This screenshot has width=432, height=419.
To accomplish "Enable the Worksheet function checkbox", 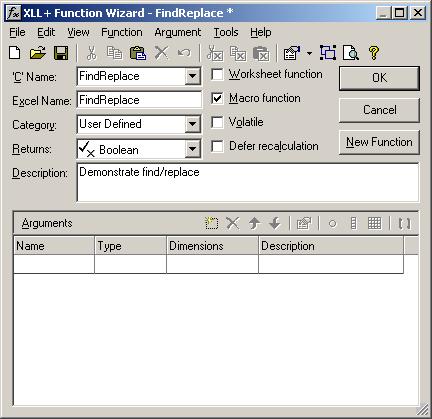I will click(217, 74).
